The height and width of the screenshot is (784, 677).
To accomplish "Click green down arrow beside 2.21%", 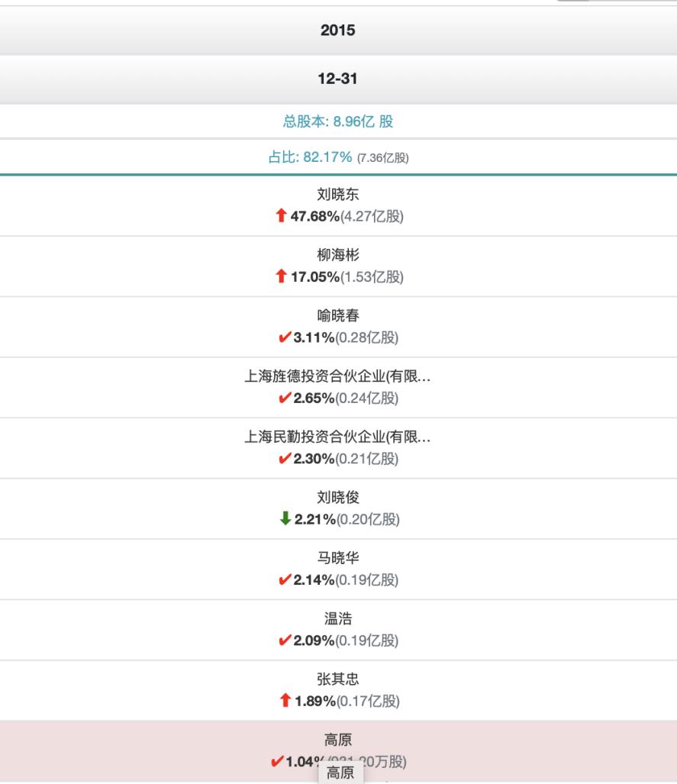I will 285,519.
